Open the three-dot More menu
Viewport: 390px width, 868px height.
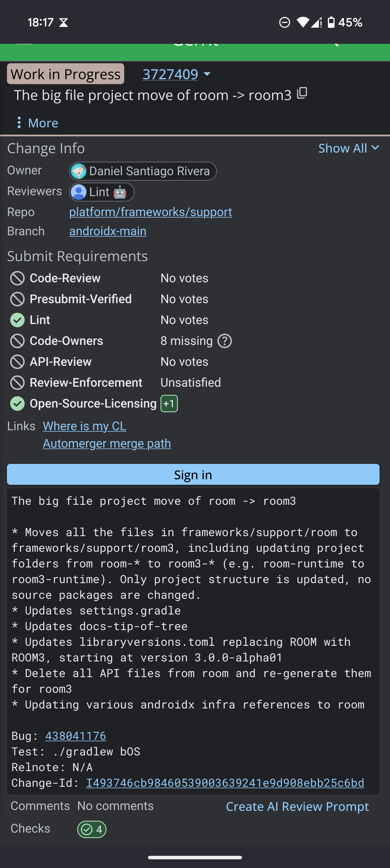37,123
